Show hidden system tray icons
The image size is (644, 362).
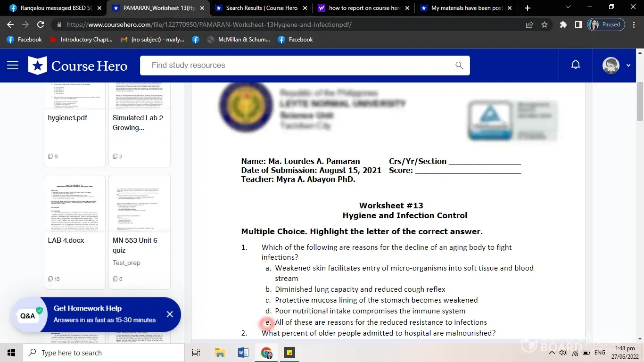552,353
